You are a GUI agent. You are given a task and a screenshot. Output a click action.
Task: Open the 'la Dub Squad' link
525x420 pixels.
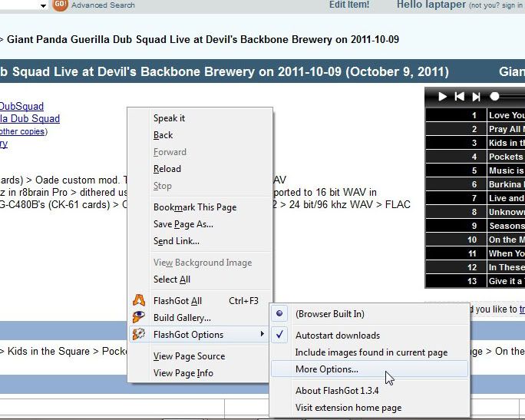tap(29, 118)
